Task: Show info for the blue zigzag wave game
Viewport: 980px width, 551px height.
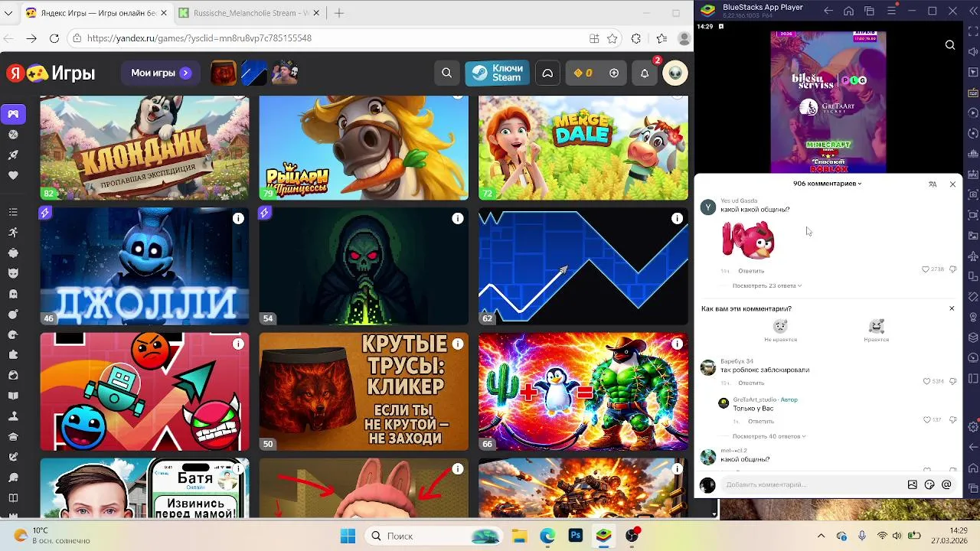Action: coord(677,219)
